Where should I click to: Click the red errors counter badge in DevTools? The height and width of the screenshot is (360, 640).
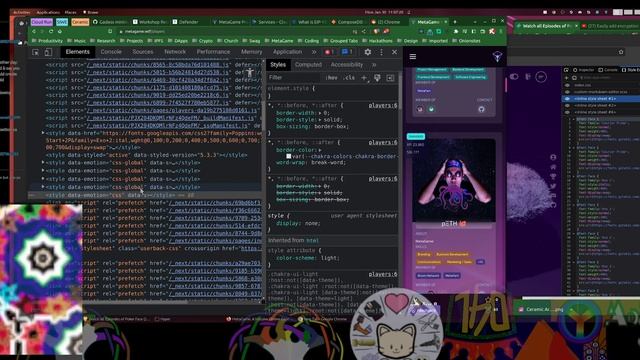[x=329, y=52]
